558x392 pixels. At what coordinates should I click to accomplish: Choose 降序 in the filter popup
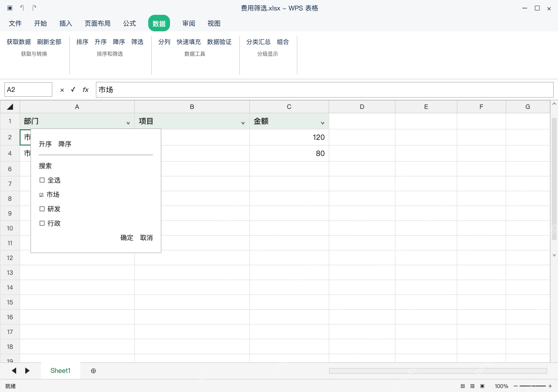click(65, 144)
